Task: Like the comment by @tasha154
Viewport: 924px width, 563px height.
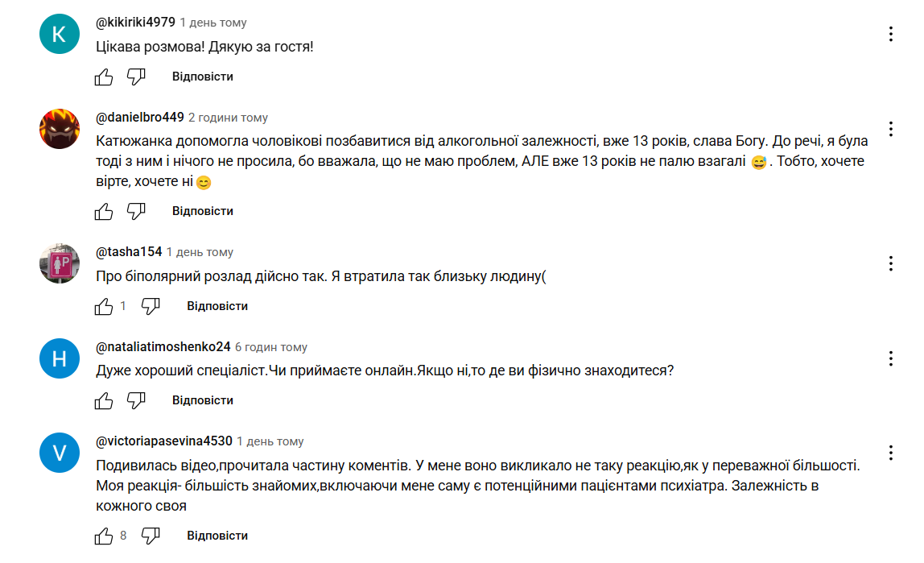Action: pyautogui.click(x=104, y=306)
